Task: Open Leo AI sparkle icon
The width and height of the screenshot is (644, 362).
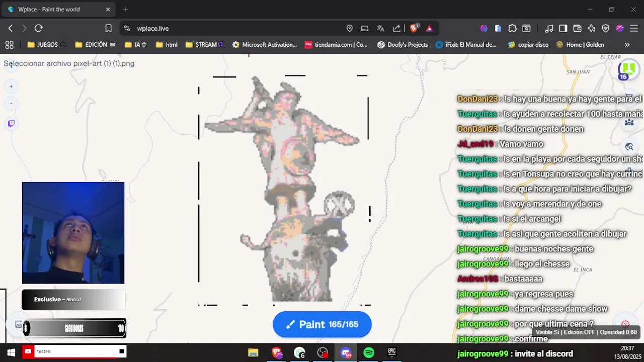Action: 592,29
